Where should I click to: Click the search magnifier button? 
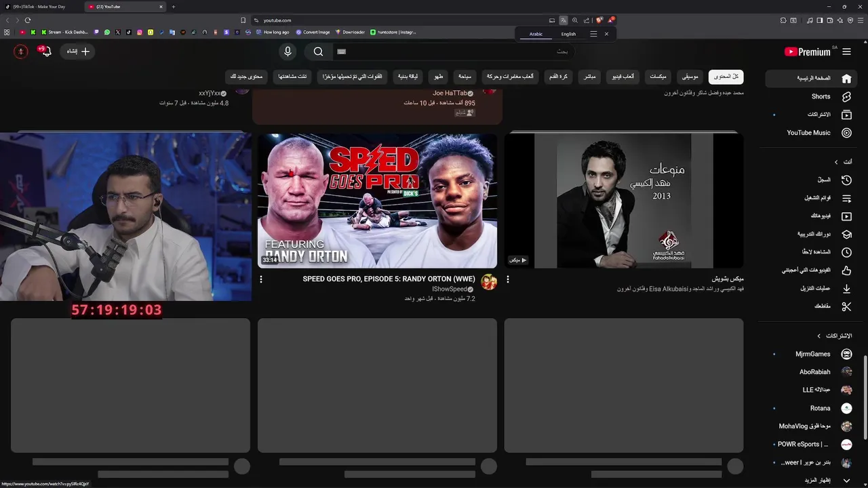point(318,52)
